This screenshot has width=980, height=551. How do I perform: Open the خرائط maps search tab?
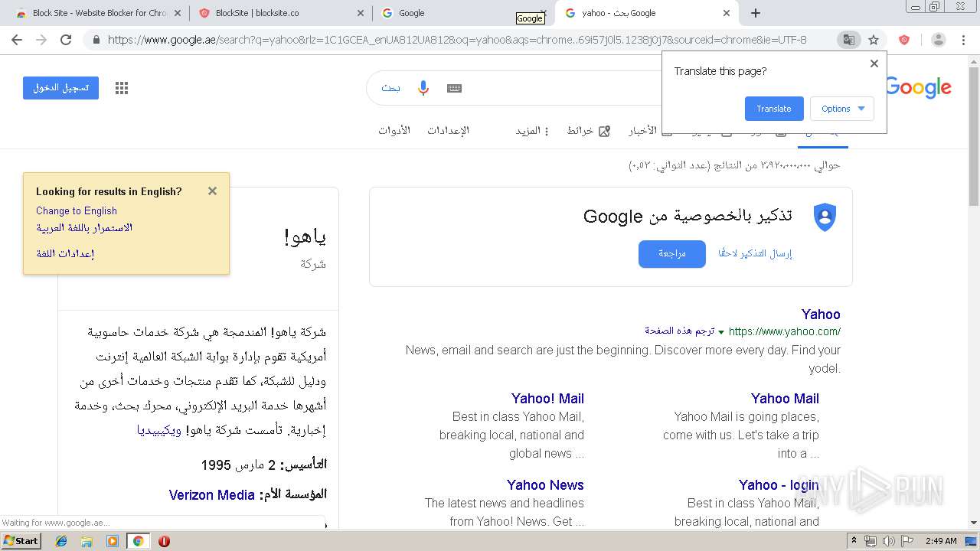pyautogui.click(x=588, y=131)
